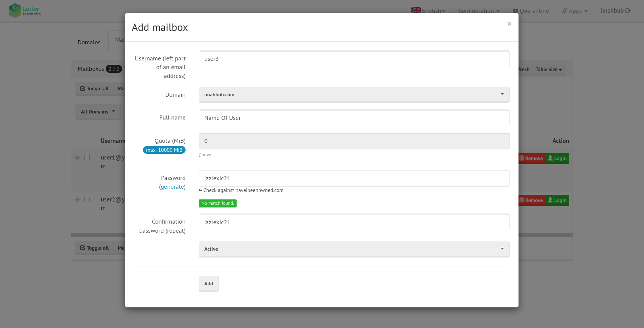The height and width of the screenshot is (328, 644).
Task: Click the Letter logo icon
Action: (15, 10)
